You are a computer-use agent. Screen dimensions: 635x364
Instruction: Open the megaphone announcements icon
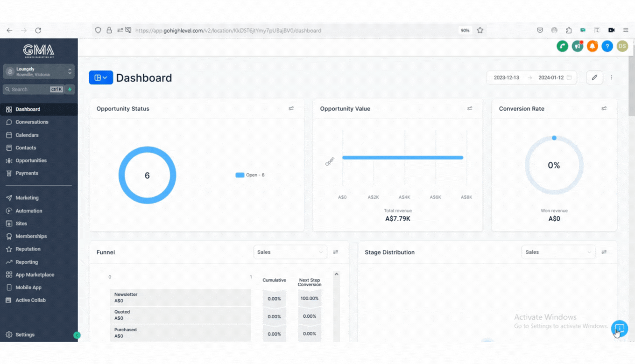578,46
